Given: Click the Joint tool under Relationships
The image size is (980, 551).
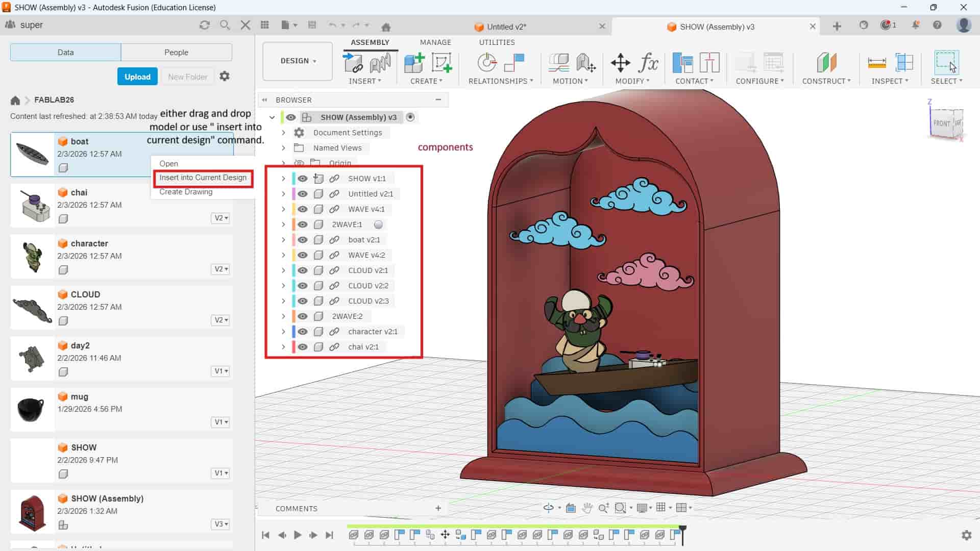Looking at the screenshot, I should coord(486,63).
